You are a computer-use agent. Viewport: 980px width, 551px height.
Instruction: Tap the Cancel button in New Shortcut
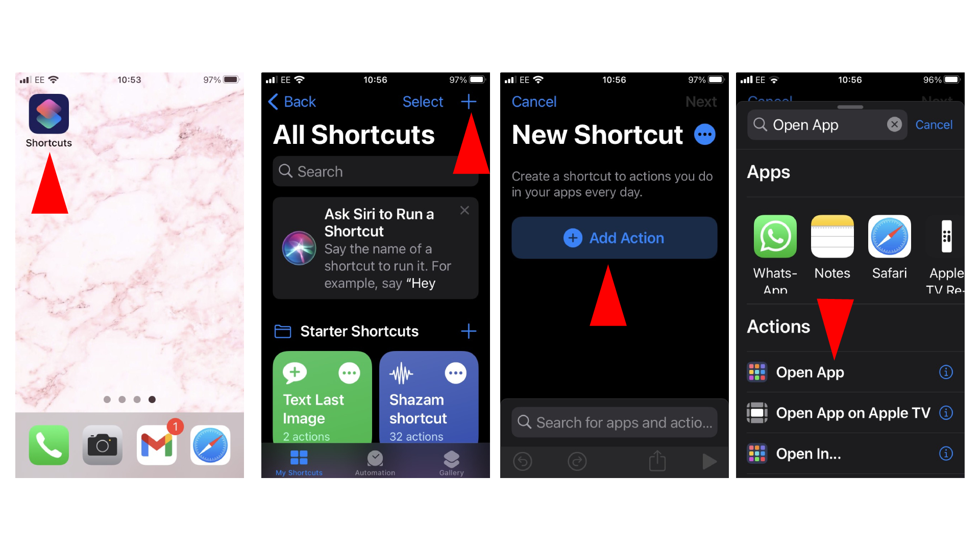pyautogui.click(x=534, y=102)
